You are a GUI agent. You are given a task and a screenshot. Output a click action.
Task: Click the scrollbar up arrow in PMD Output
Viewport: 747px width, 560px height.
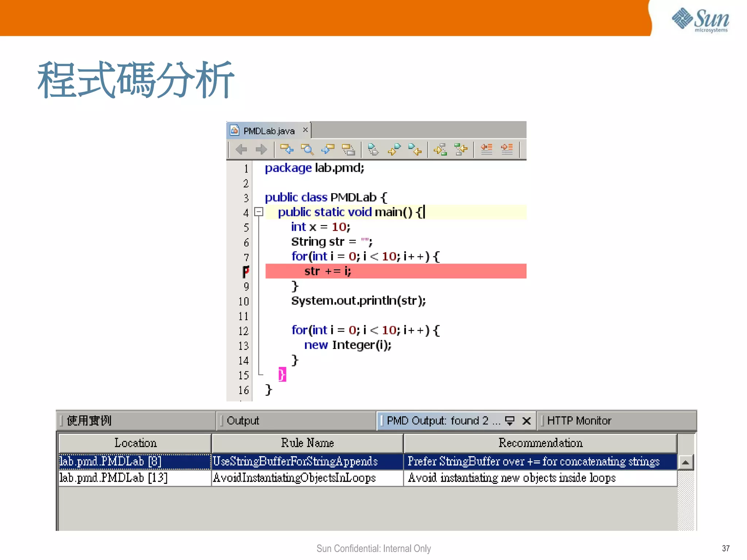tap(685, 462)
